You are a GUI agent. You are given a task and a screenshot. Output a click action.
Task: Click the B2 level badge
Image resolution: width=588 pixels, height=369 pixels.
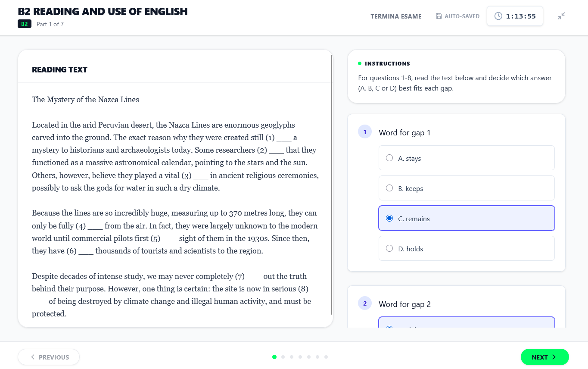point(25,24)
